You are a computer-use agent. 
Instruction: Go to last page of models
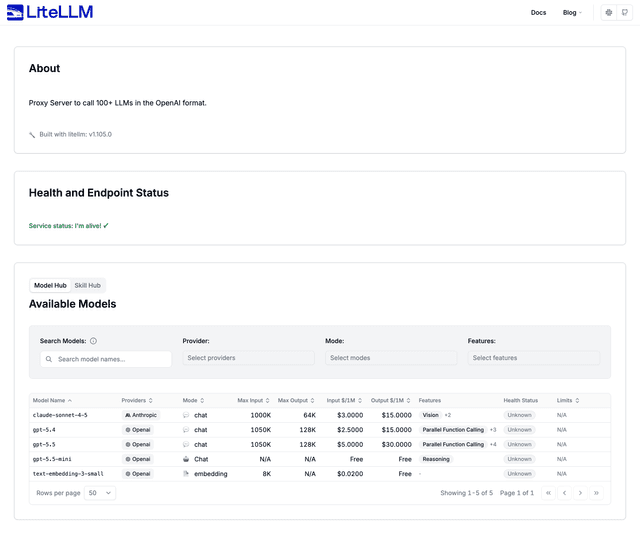pos(596,493)
